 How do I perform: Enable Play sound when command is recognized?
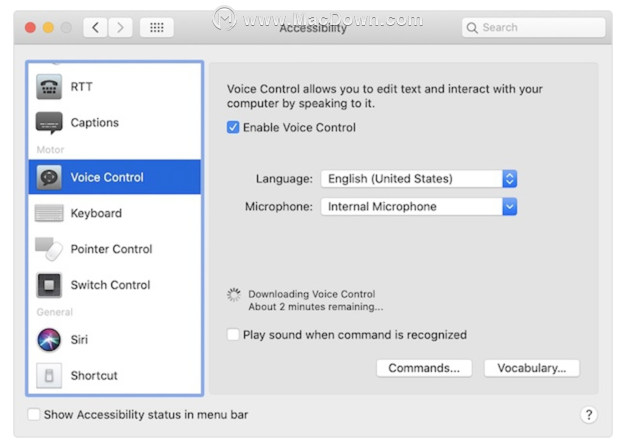point(233,335)
